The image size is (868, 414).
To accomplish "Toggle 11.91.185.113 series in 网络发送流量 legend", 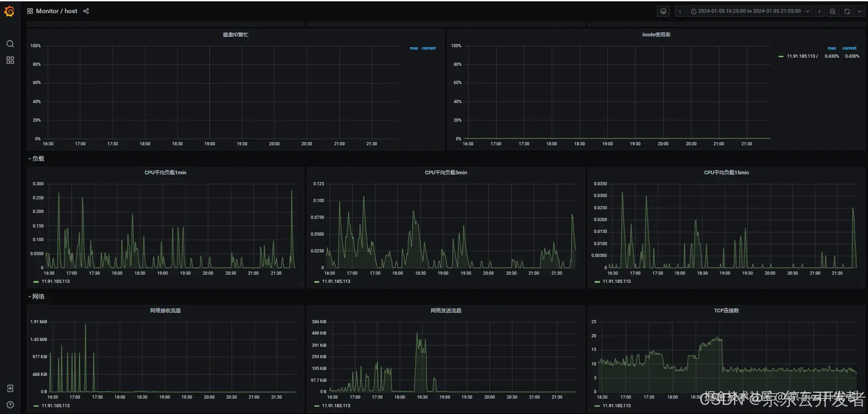I will point(336,406).
